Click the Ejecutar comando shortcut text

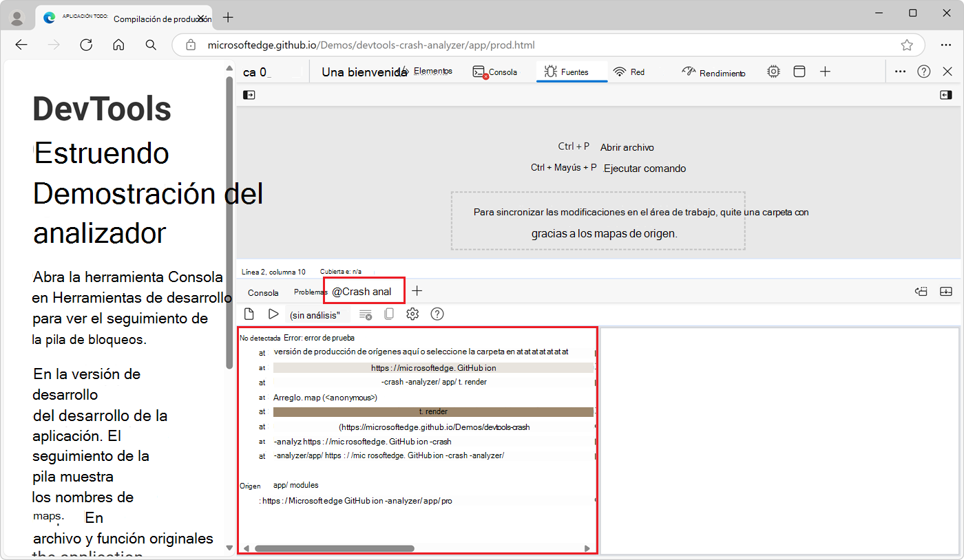coord(645,168)
